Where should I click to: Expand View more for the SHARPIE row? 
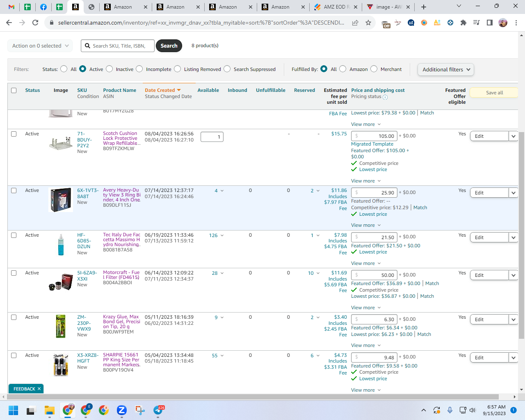366,390
